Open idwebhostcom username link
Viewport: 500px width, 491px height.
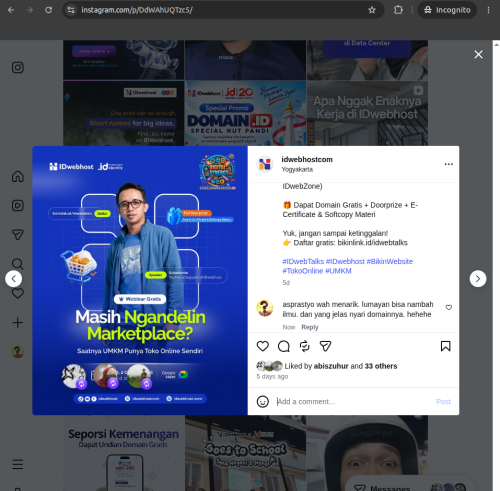tap(307, 160)
